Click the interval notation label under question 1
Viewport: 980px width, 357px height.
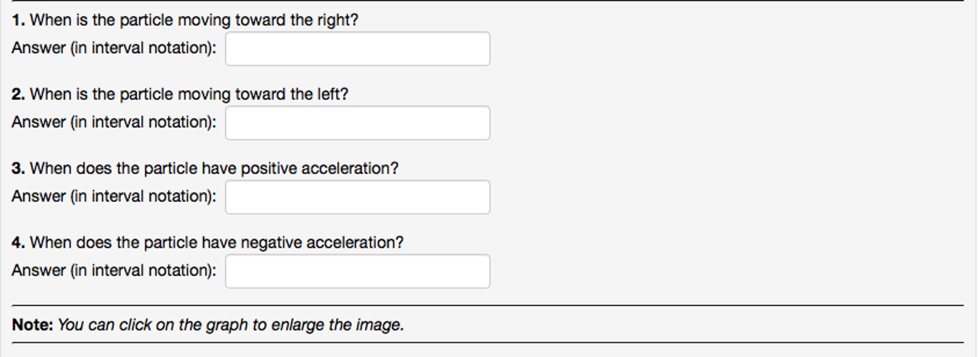pyautogui.click(x=114, y=48)
